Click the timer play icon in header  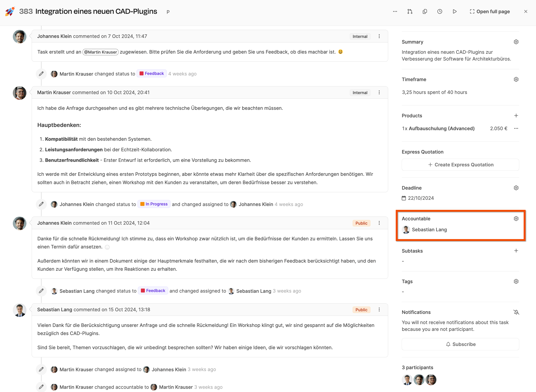click(x=454, y=11)
